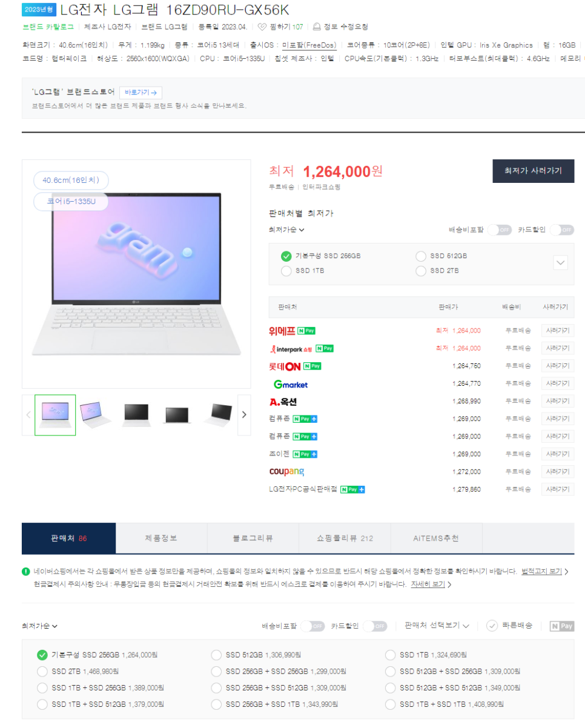
Task: Click the previous thumbnail arrow
Action: (x=28, y=415)
